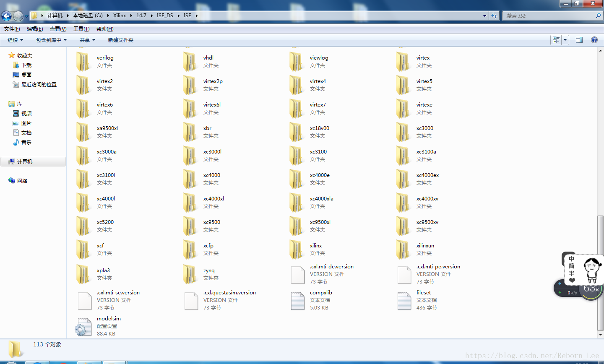Go to 本地磁盘 (C:) breadcrumb

click(x=88, y=16)
